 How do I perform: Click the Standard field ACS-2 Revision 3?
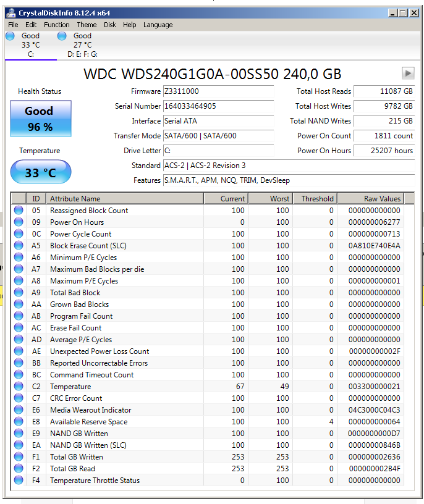tap(289, 165)
